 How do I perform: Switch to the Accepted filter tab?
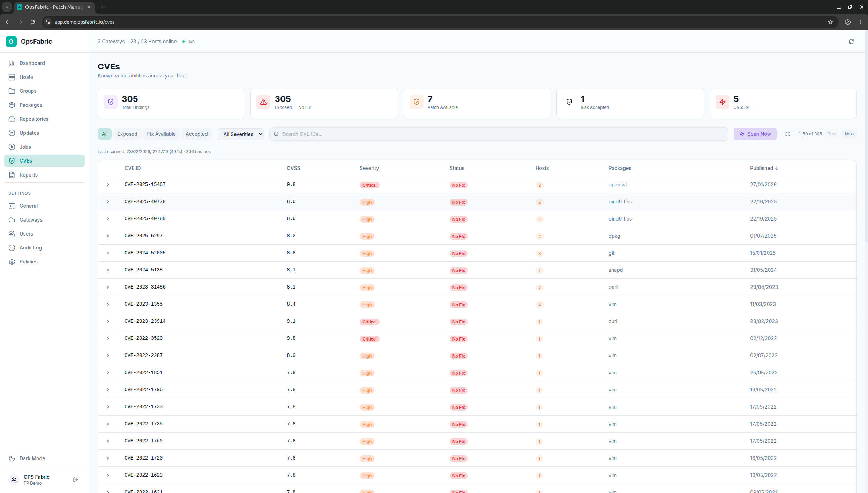point(196,134)
